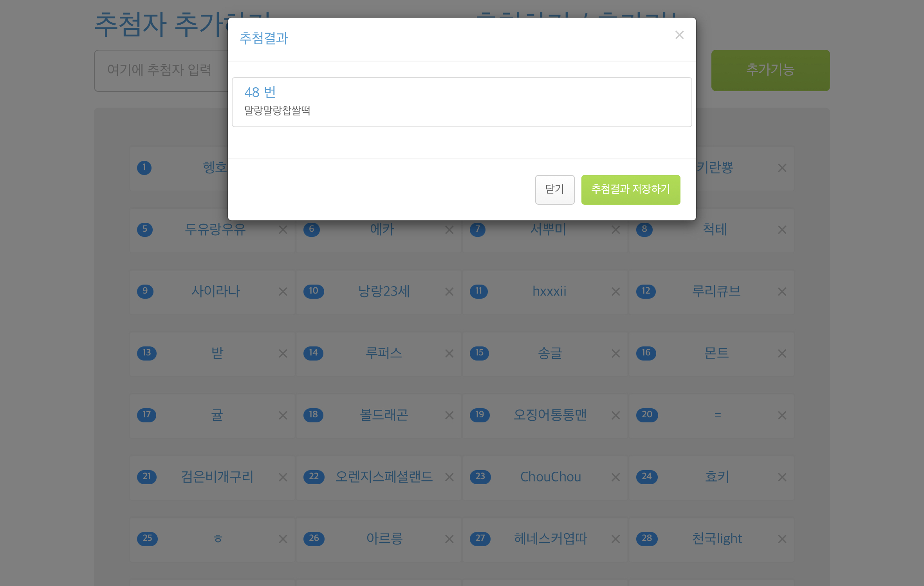Viewport: 924px width, 586px height.
Task: Remove 루리큐브 using its X icon
Action: pos(782,292)
